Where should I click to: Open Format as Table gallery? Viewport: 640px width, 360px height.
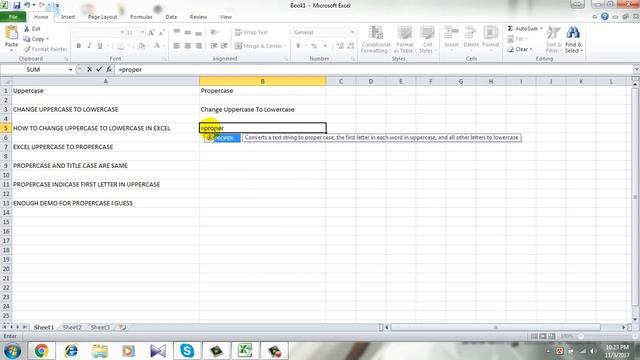tap(404, 39)
